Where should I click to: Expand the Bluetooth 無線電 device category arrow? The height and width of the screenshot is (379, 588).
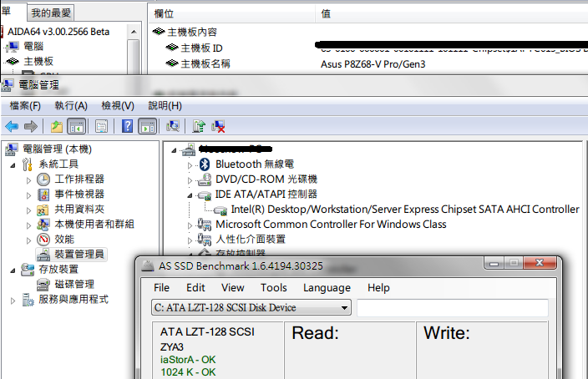[190, 165]
